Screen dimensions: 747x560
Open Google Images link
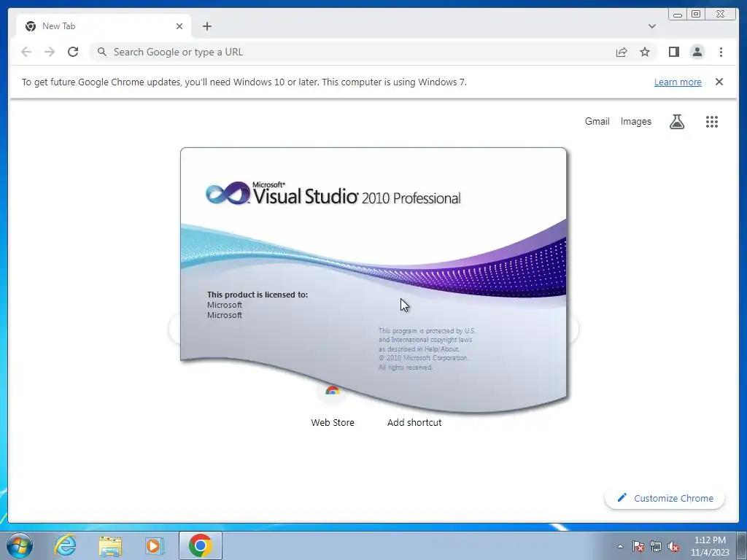(x=635, y=122)
